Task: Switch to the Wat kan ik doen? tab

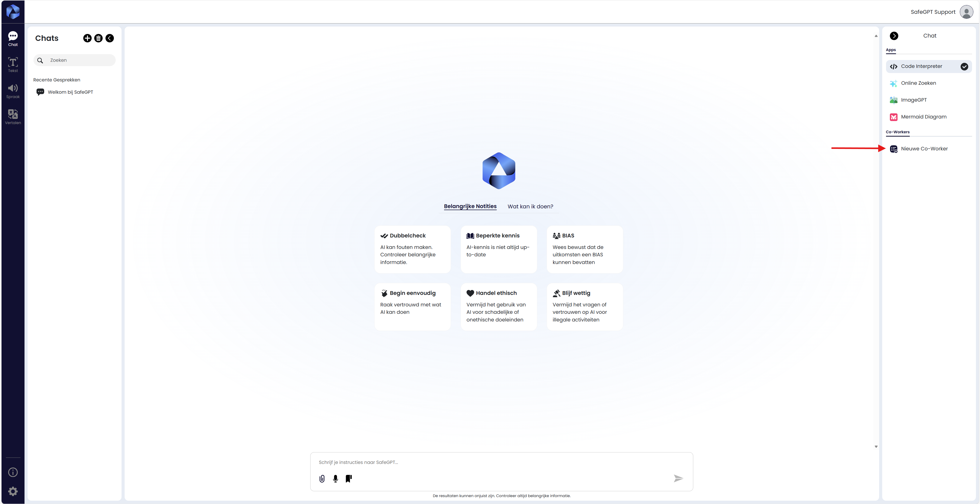Action: point(530,206)
